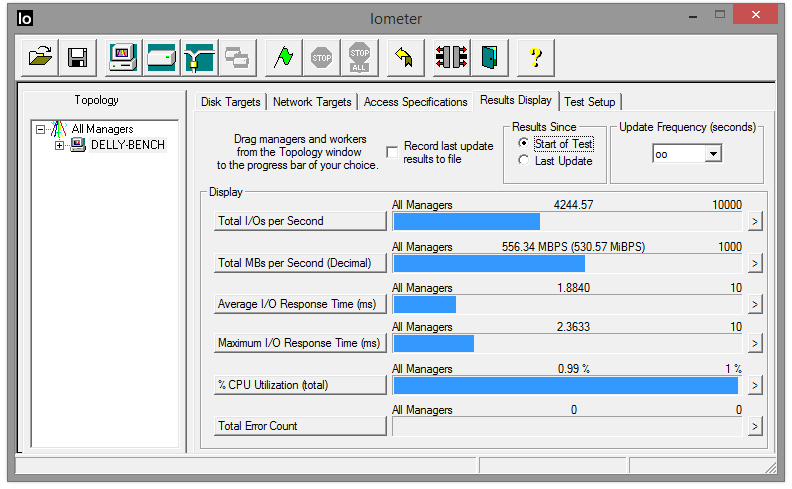Click Total Error Count button
Screen dimensions: 792x489
click(300, 426)
